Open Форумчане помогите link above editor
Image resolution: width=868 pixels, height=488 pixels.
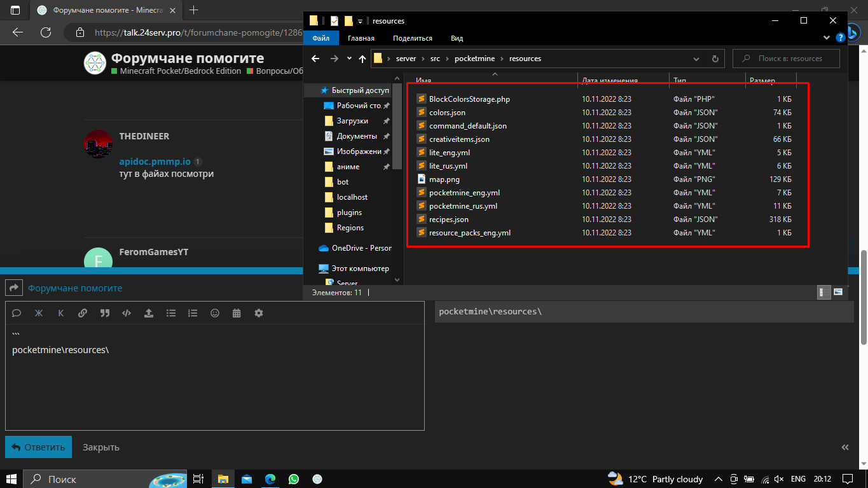tap(75, 288)
